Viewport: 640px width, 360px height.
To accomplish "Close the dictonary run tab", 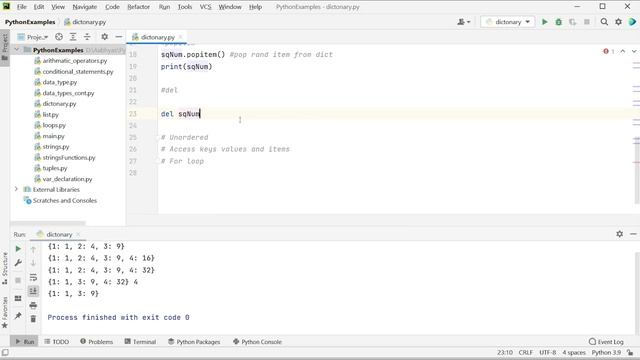I will (x=78, y=234).
